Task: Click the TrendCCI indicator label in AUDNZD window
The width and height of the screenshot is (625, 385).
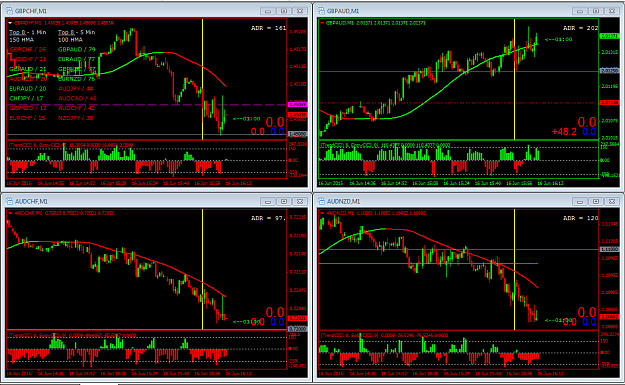Action: 385,336
